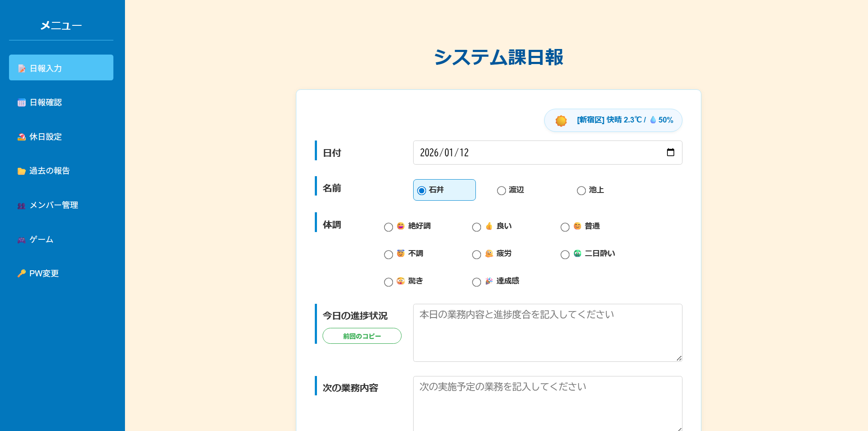Image resolution: width=868 pixels, height=431 pixels.
Task: Open the メニュー sidebar header
Action: [x=61, y=25]
